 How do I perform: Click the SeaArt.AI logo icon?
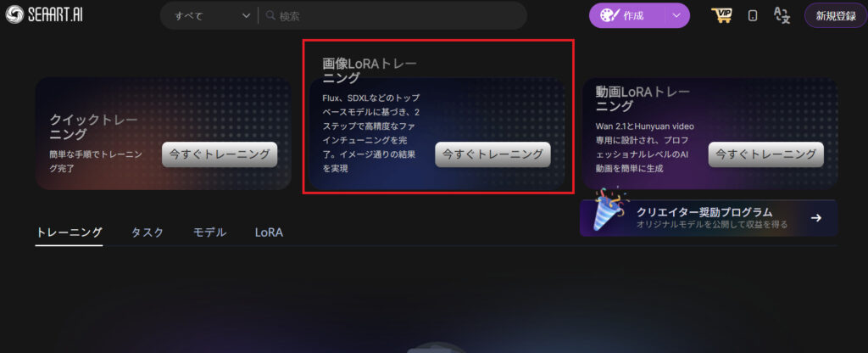tap(14, 15)
